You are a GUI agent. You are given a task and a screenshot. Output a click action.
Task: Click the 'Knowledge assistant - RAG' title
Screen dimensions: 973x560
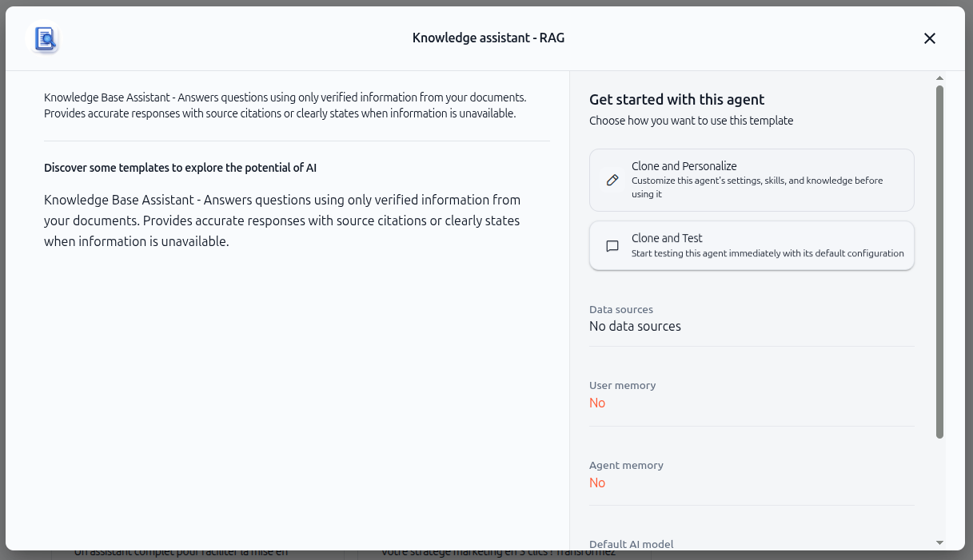tap(488, 38)
